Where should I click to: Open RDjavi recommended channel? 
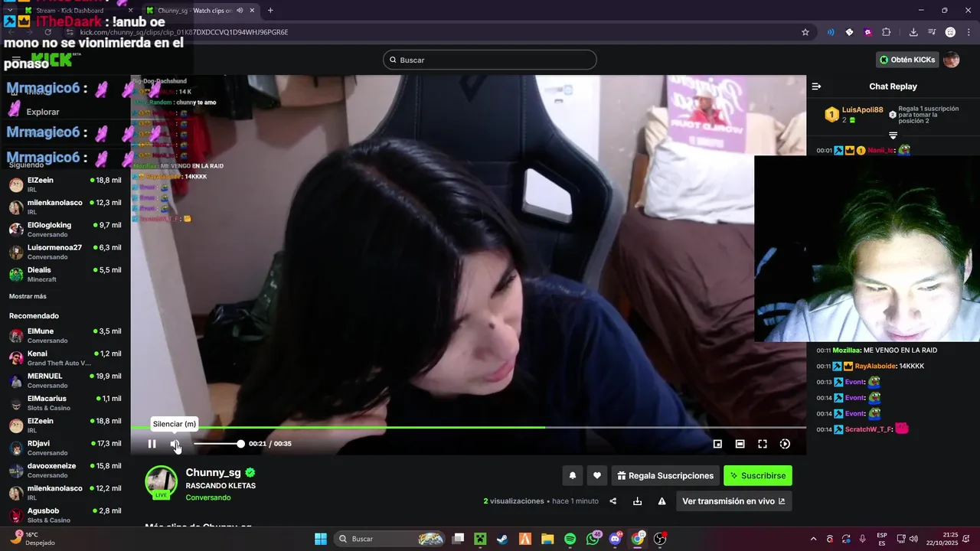(65, 448)
